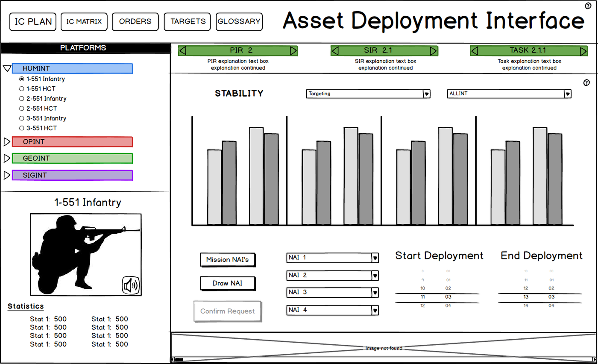Click the speaker audio icon on infantry image
This screenshot has height=364, width=598.
[x=131, y=285]
